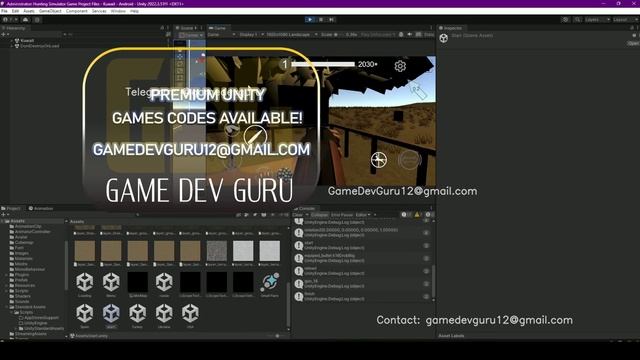Click the Play button in the Unity toolbar

[x=310, y=20]
